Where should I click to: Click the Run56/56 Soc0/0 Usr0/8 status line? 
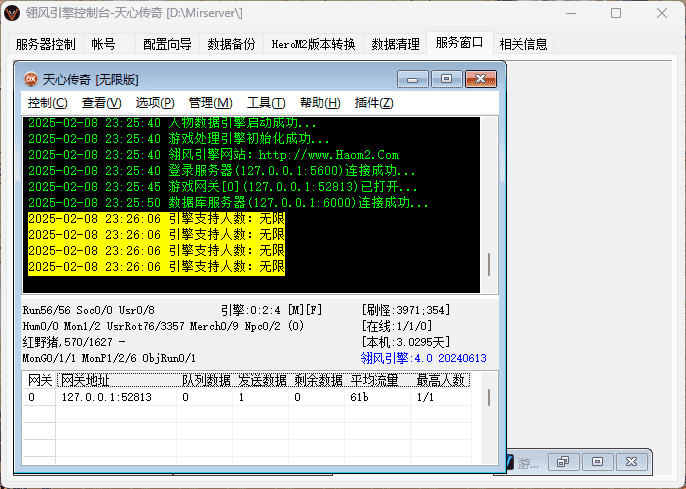88,311
